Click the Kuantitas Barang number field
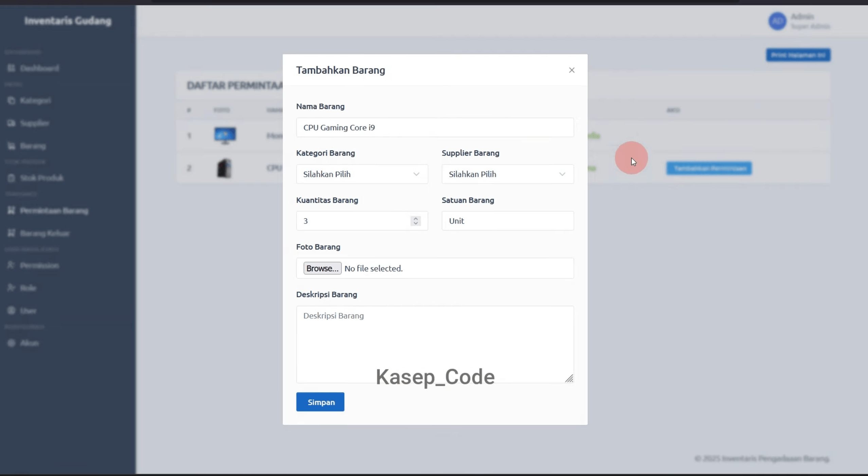This screenshot has width=868, height=476. [362, 221]
